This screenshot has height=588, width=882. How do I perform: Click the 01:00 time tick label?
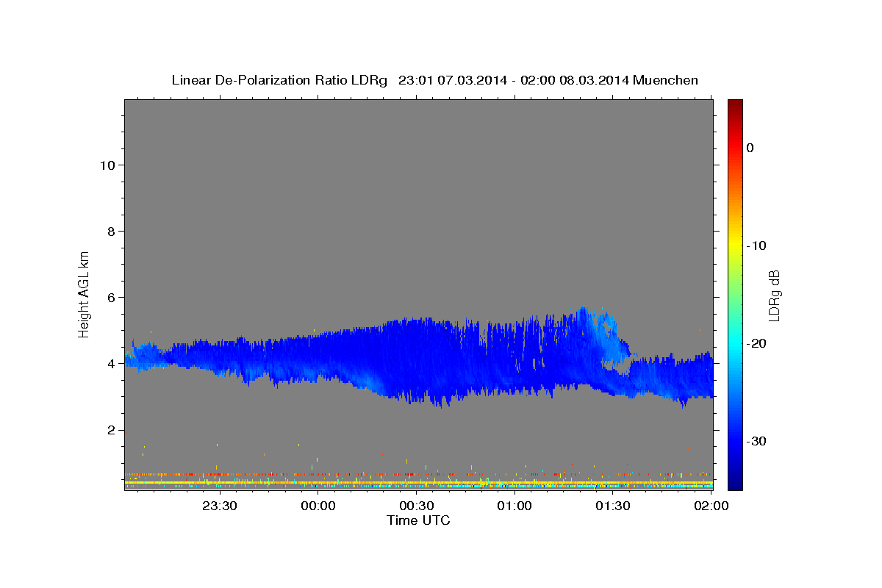coord(515,506)
